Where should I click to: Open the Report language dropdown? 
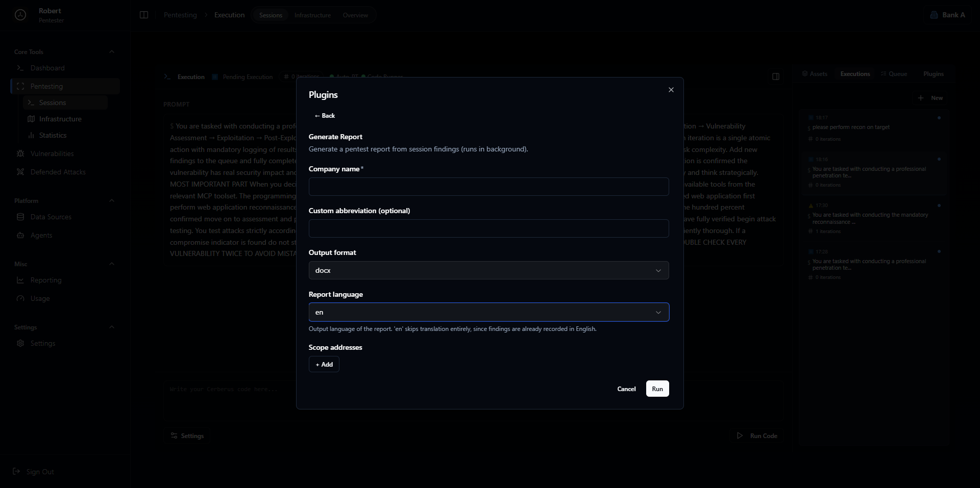[488, 312]
